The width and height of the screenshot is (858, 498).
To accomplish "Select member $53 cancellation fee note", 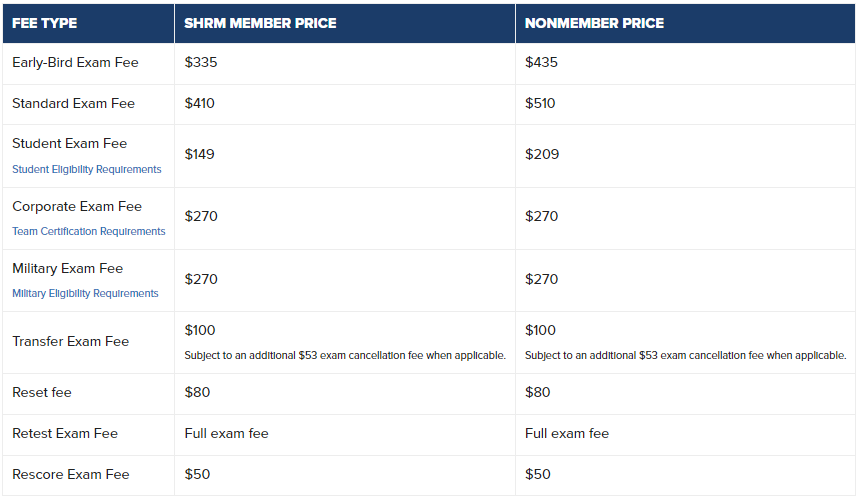I will 345,356.
